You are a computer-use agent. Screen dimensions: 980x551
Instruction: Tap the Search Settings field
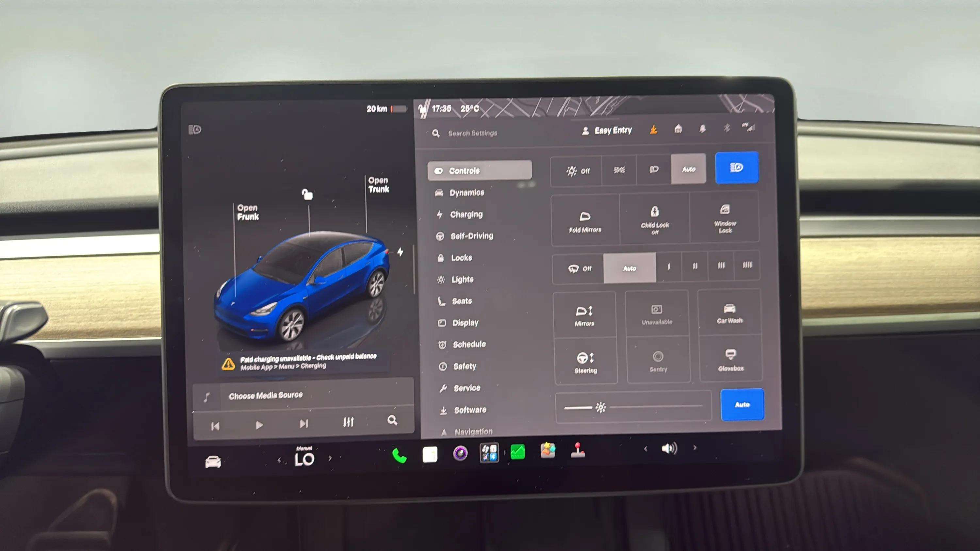[x=472, y=133]
